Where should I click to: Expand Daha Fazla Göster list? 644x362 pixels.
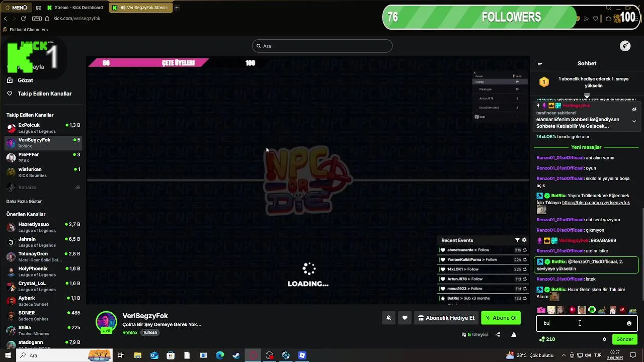pos(24,202)
